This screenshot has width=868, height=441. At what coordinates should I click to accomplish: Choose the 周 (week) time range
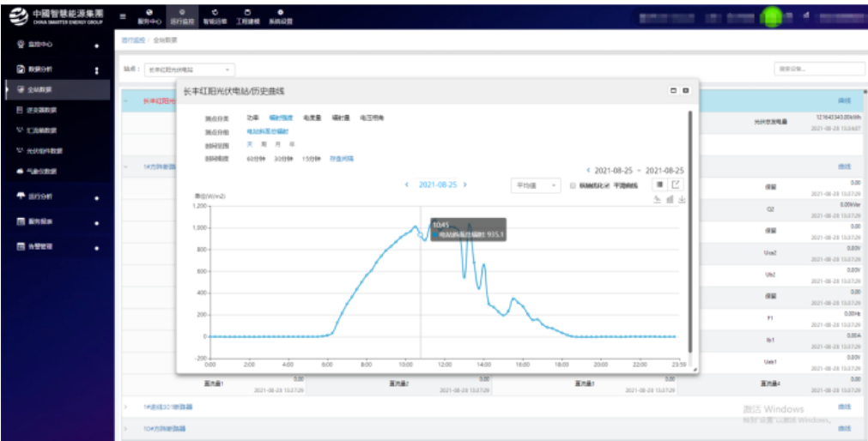point(264,144)
